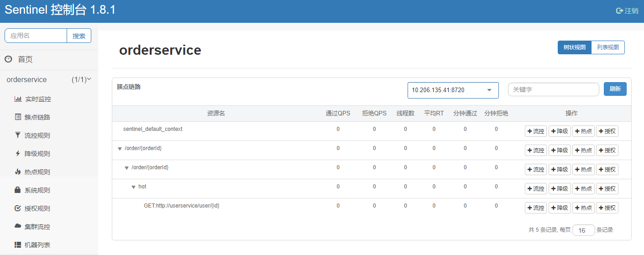Add 流控 rule for sentinel_default_context

tap(536, 131)
